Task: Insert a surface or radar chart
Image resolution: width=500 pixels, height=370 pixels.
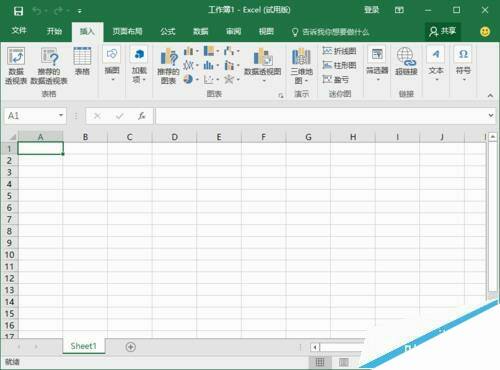Action: (231, 79)
